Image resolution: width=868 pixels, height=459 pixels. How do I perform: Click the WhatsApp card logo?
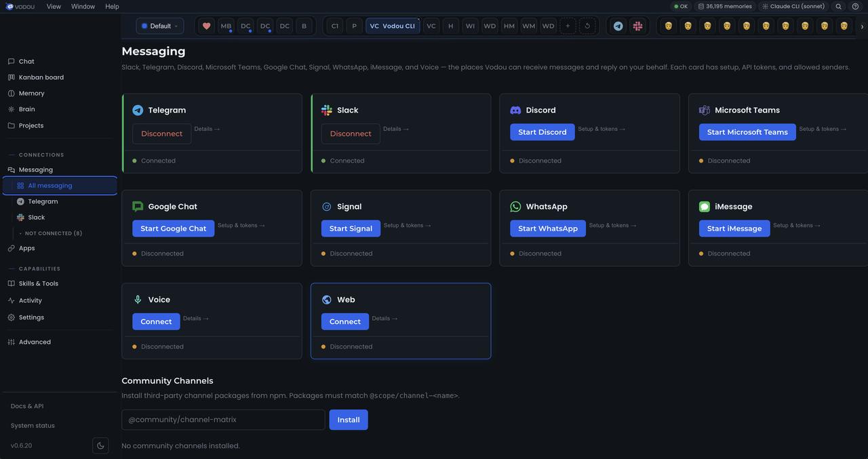click(x=515, y=207)
